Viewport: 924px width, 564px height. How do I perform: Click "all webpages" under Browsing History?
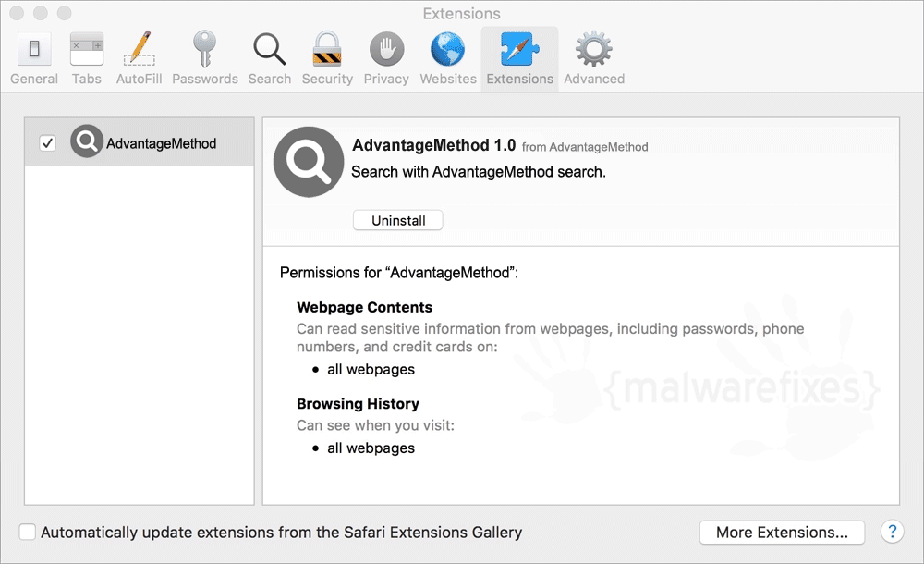pos(371,448)
